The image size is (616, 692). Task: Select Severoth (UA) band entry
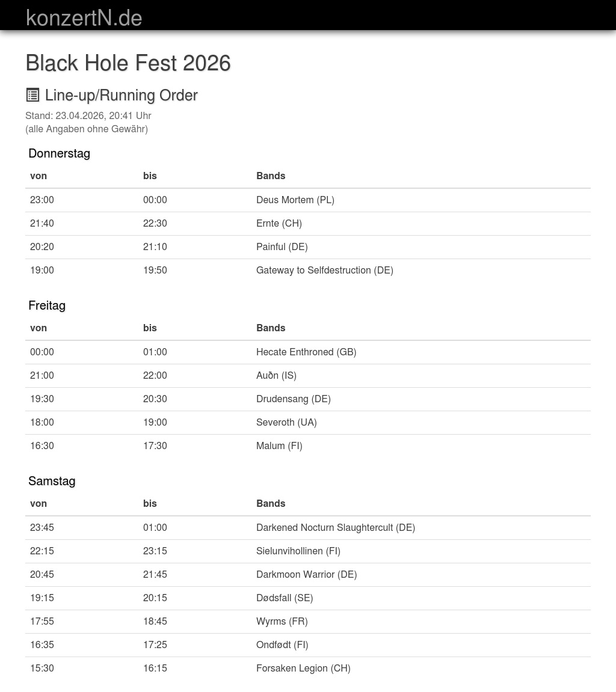pyautogui.click(x=286, y=422)
